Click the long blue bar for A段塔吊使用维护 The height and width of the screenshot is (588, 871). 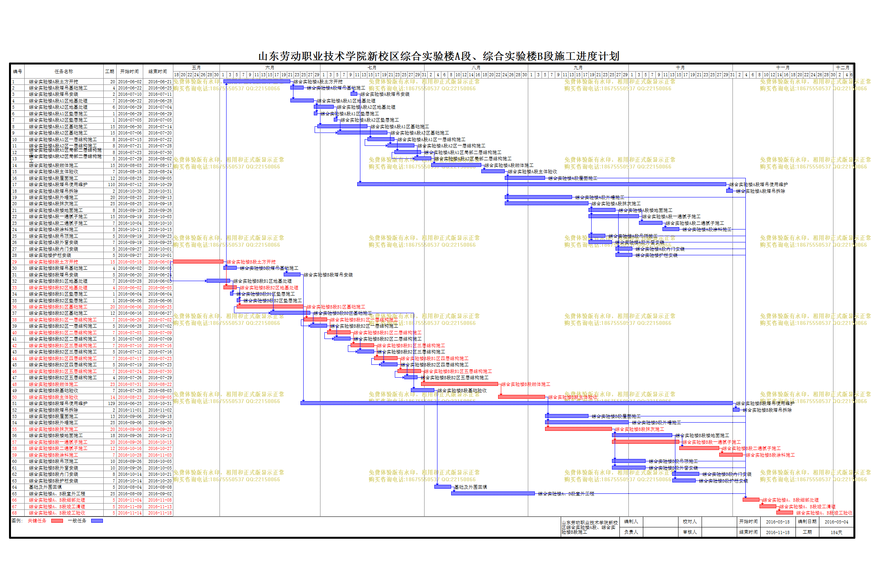[542, 184]
